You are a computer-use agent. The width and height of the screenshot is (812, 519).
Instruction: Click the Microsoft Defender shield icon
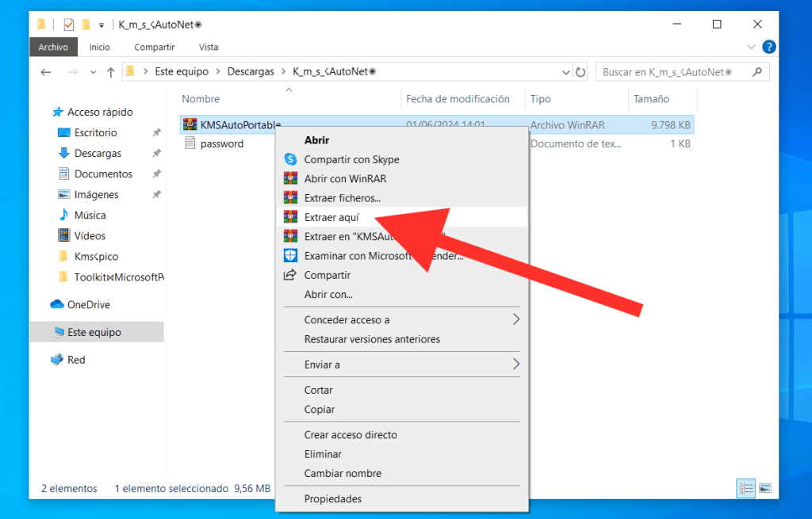[x=290, y=256]
